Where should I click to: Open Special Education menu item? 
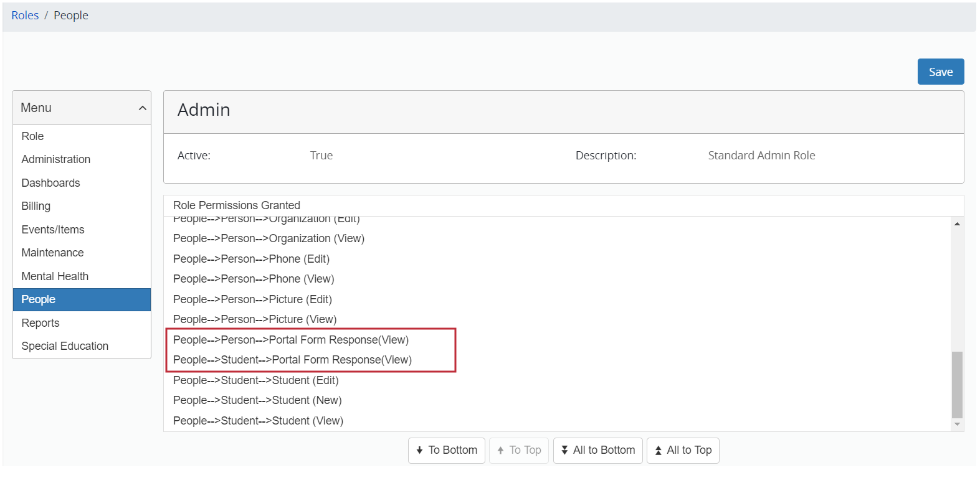click(x=65, y=346)
